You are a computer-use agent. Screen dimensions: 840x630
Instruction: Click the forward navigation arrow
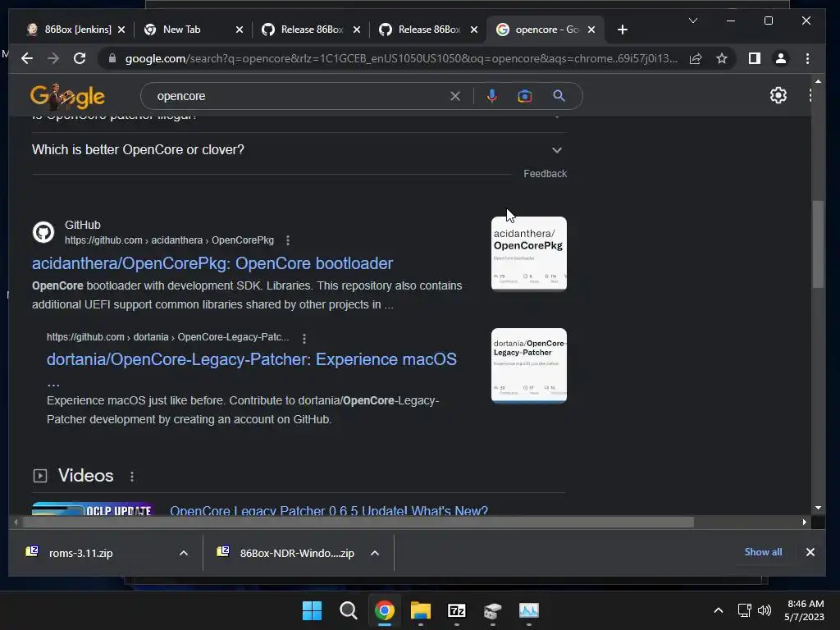[53, 58]
